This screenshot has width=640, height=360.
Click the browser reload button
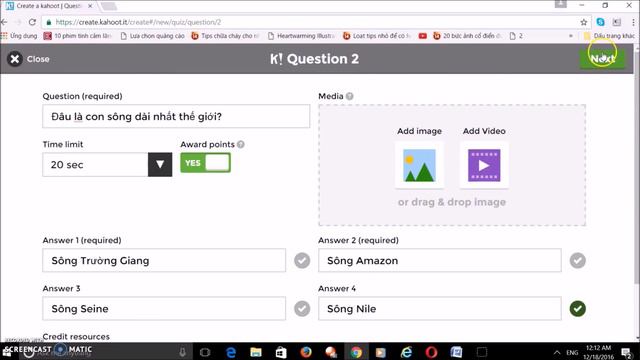(32, 22)
